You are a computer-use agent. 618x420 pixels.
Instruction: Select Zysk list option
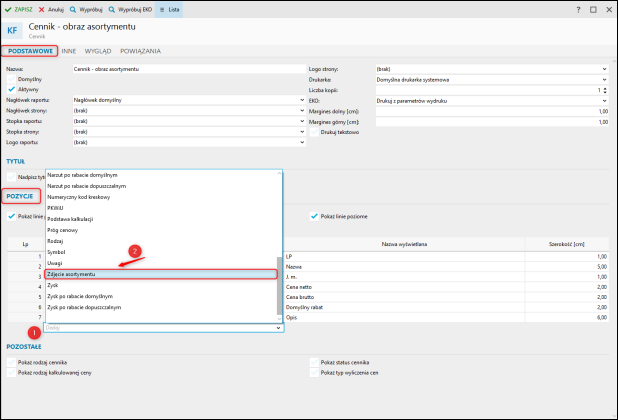[x=161, y=285]
